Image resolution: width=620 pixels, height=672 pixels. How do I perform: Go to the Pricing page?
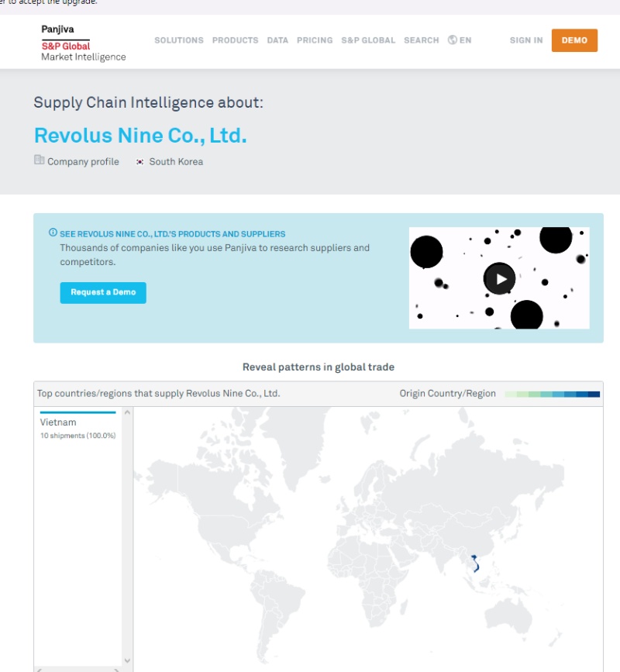pos(314,40)
